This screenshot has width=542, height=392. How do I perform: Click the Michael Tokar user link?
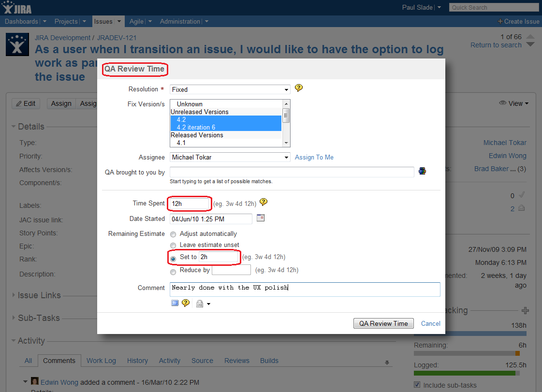[x=505, y=143]
